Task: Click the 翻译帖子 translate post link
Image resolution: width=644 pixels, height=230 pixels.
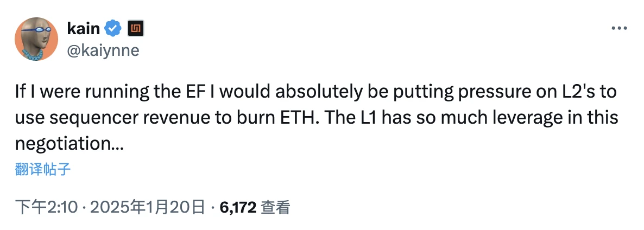Action: pos(43,170)
